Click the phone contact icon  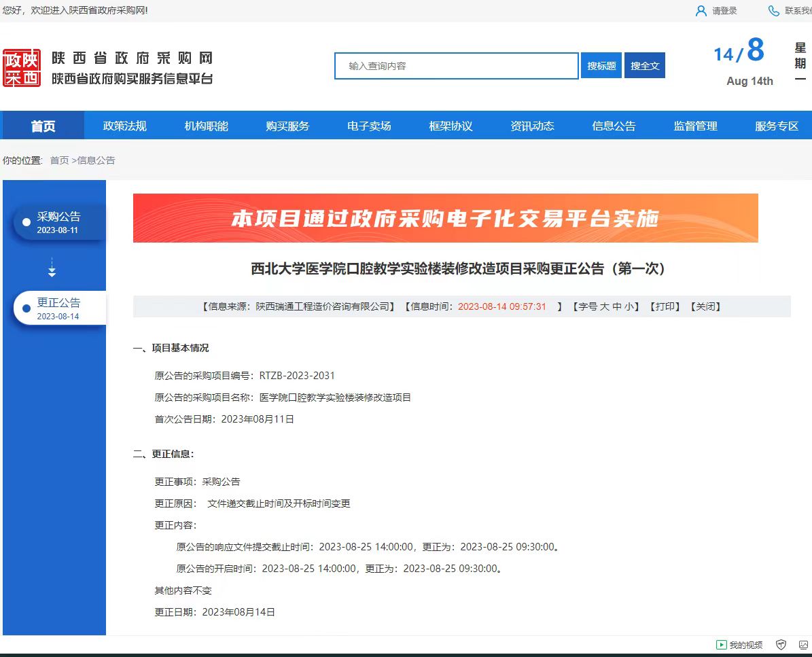[x=773, y=11]
